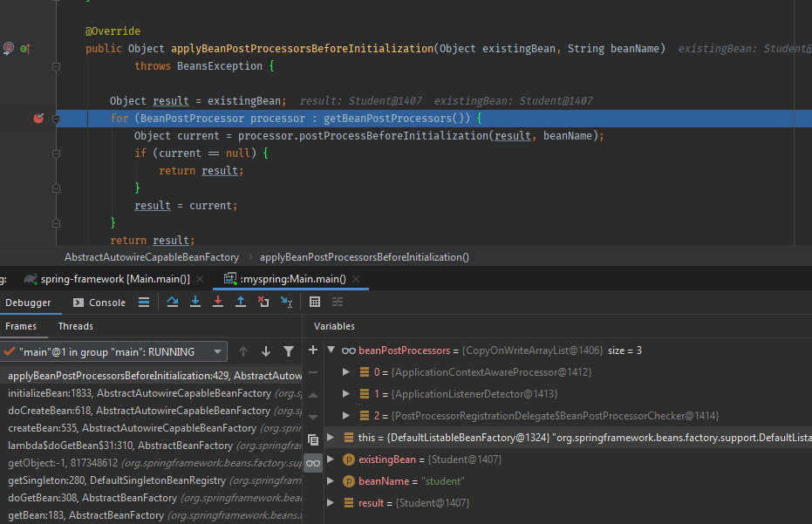Select frame createBean:535

pos(151,428)
